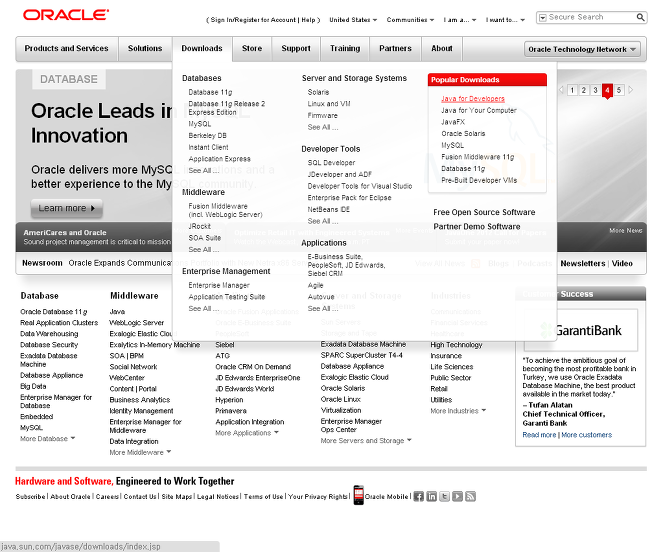Click Java for Developers link

click(x=473, y=99)
